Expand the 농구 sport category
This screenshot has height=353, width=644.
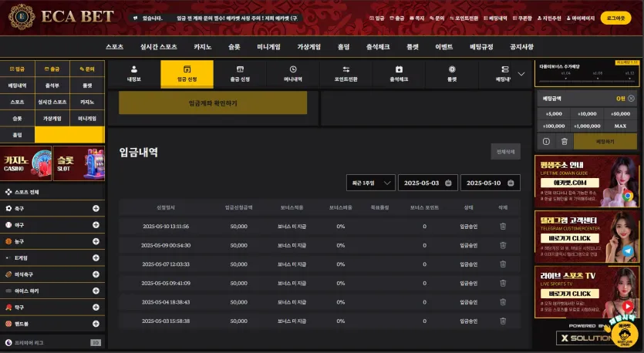pos(96,241)
